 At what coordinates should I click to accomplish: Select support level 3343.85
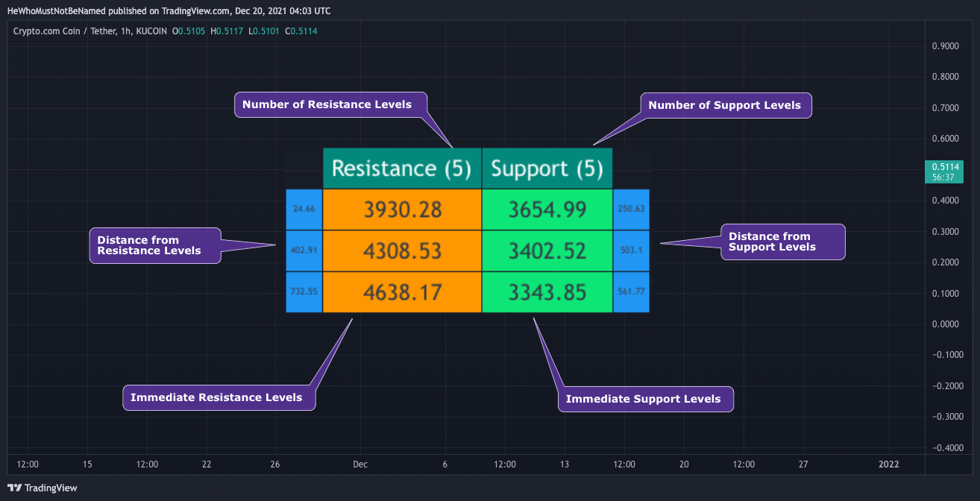coord(547,292)
